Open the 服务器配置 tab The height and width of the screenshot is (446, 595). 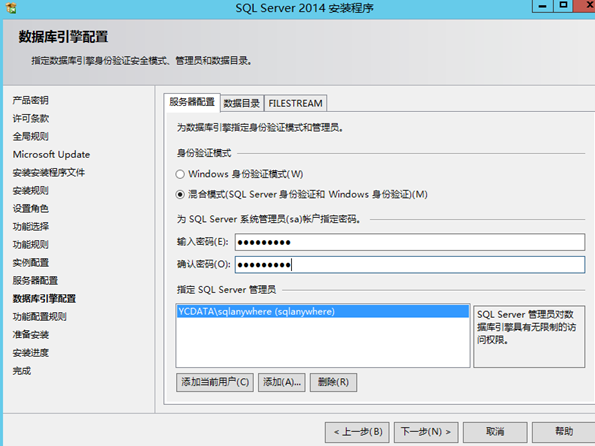coord(192,102)
